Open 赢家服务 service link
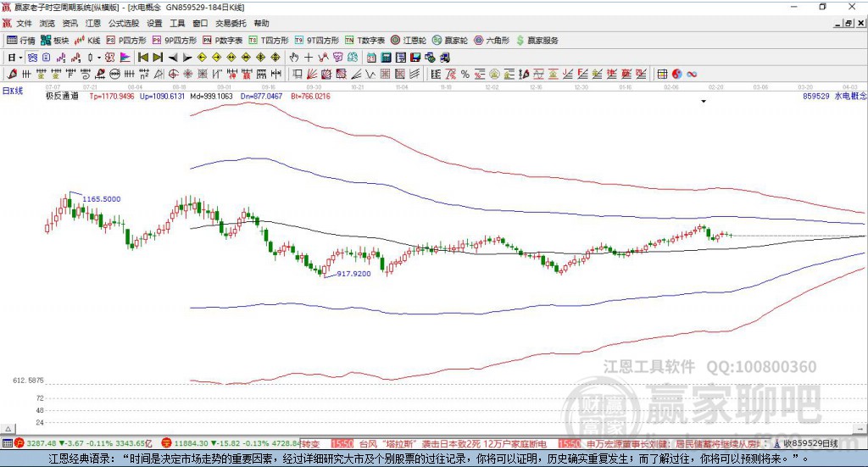The image size is (868, 467). pyautogui.click(x=537, y=41)
